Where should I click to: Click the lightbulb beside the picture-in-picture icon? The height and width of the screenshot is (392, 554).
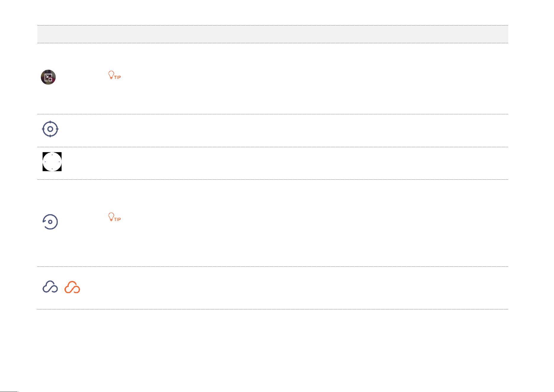point(111,75)
